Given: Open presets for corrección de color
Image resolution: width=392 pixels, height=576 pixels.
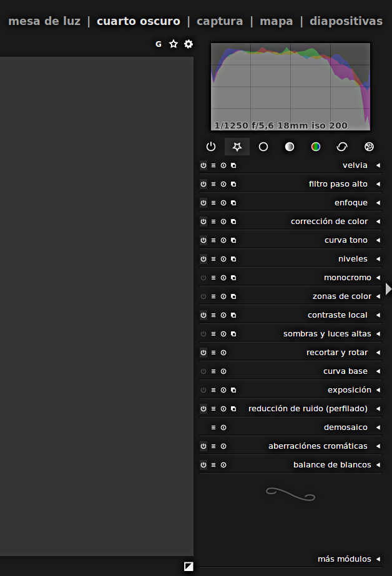Looking at the screenshot, I should point(213,222).
